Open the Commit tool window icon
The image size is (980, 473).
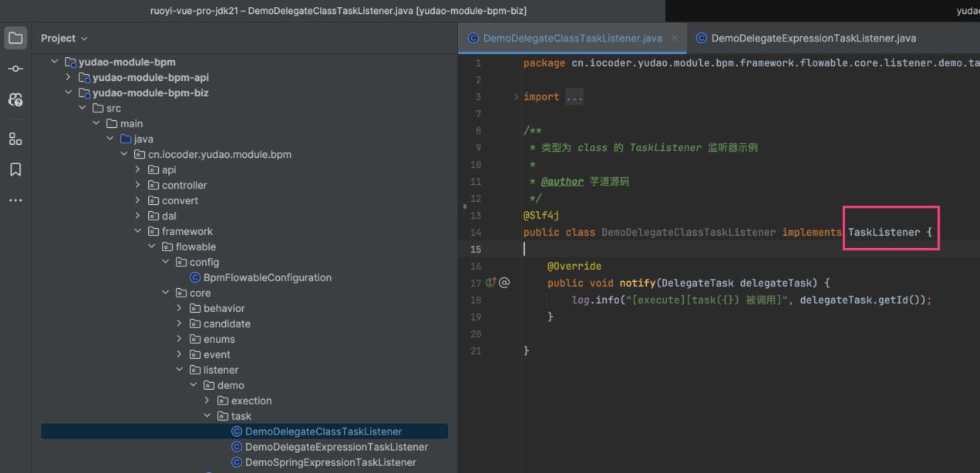[x=15, y=69]
